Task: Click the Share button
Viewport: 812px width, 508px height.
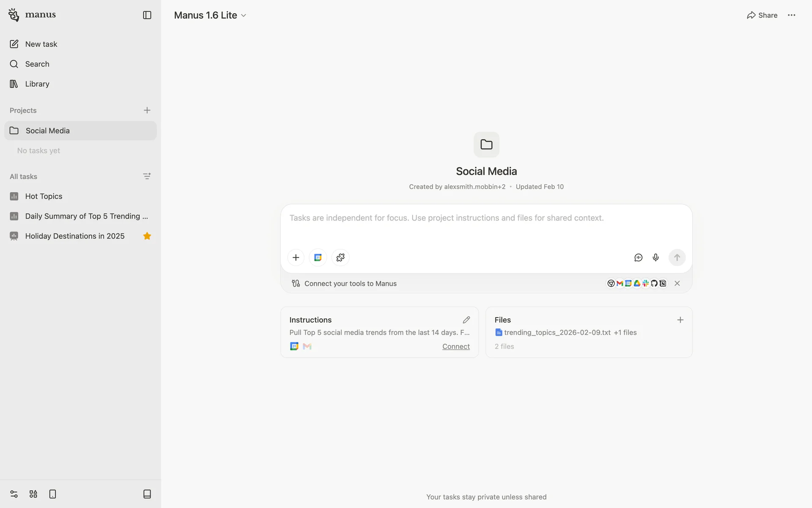Action: click(x=762, y=15)
